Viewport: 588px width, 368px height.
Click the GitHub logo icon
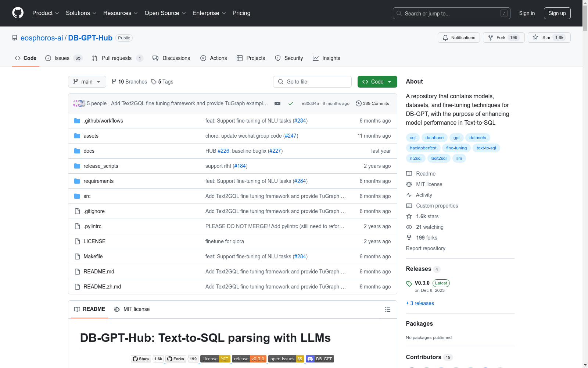tap(18, 13)
